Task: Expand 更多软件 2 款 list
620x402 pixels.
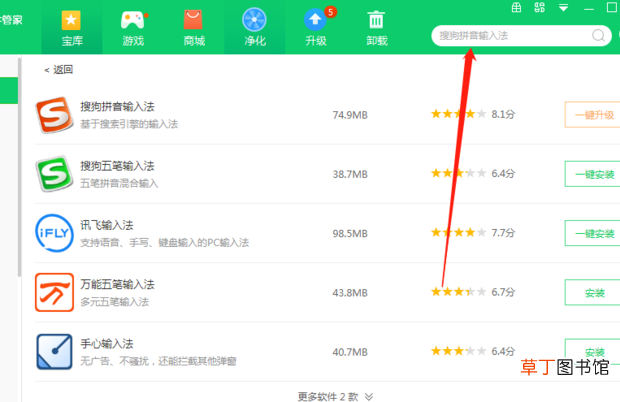Action: 335,396
